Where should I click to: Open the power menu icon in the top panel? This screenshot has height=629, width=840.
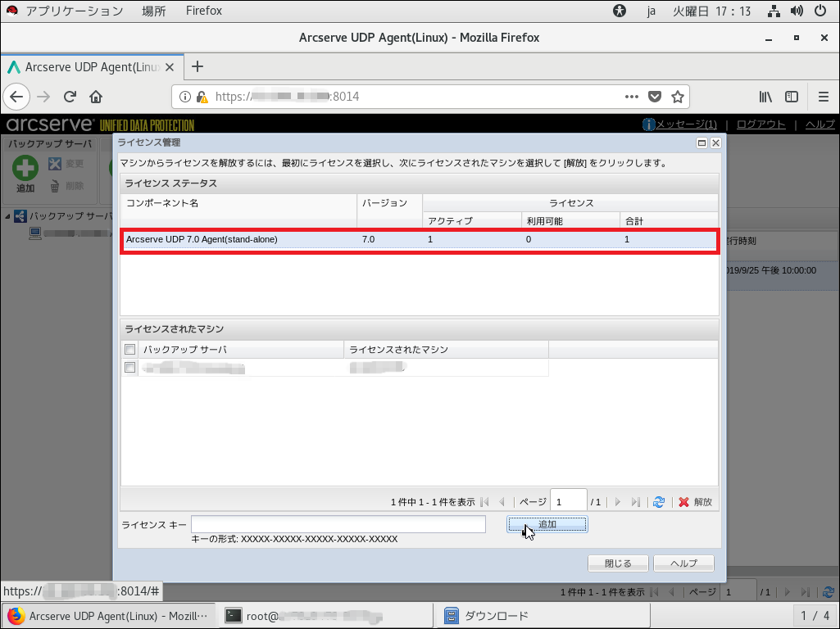point(820,11)
